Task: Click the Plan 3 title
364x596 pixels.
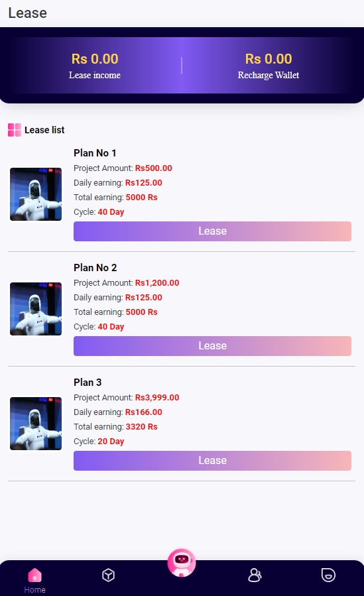Action: point(88,383)
